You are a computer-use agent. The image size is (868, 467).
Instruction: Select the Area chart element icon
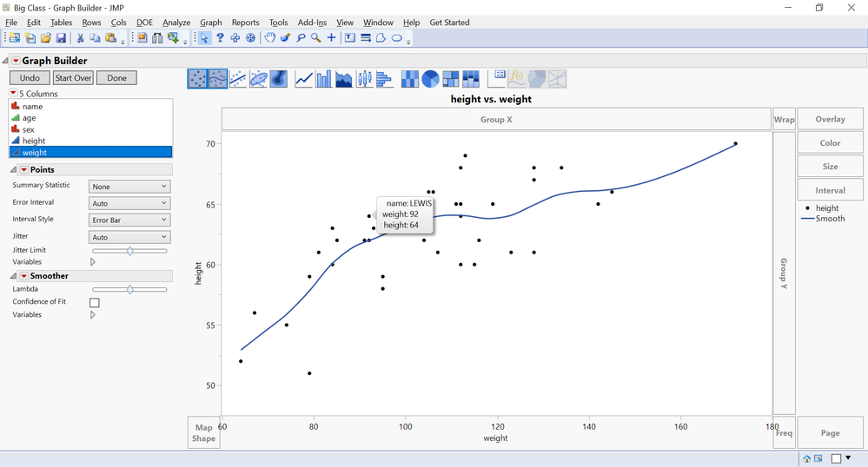point(344,79)
